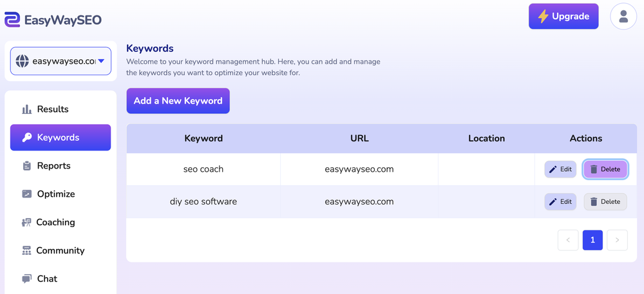
Task: Click the Keyword column header
Action: (204, 138)
